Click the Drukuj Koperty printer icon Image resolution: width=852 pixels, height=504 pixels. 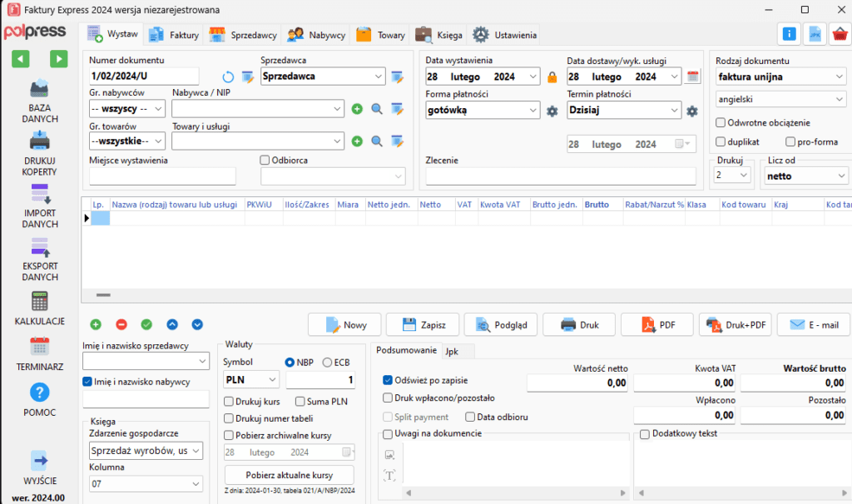(40, 141)
